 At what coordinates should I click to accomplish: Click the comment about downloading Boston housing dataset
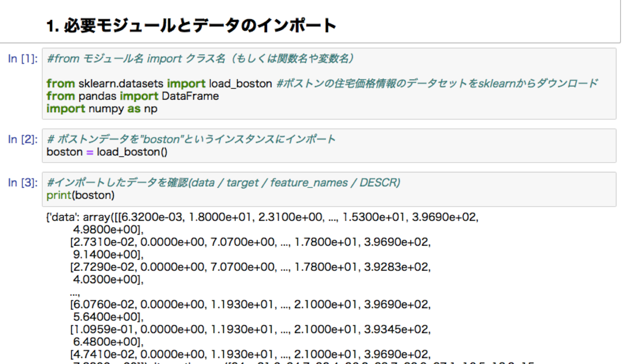click(x=437, y=83)
